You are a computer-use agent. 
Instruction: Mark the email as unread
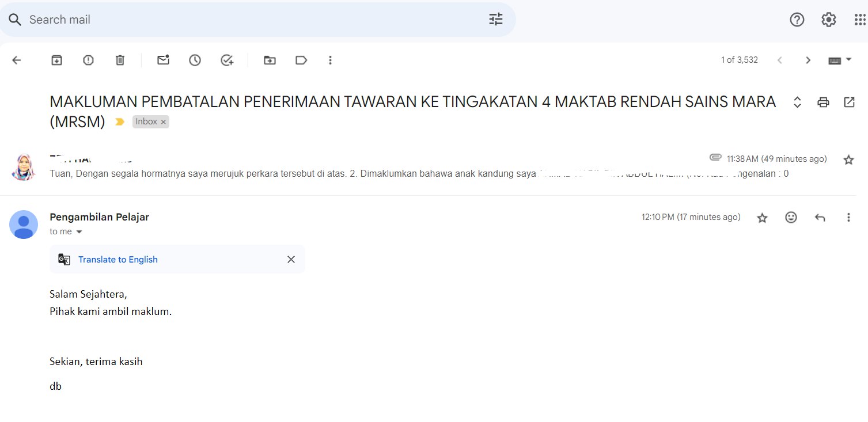tap(164, 60)
